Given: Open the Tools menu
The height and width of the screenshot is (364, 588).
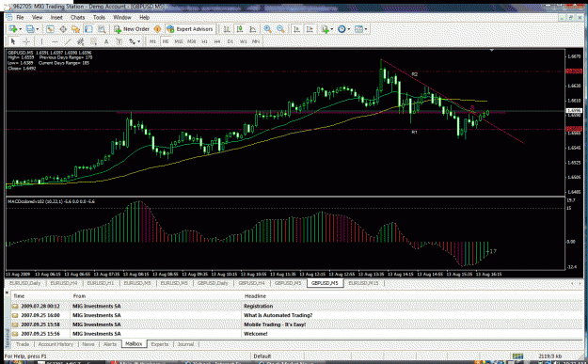Looking at the screenshot, I should point(99,17).
